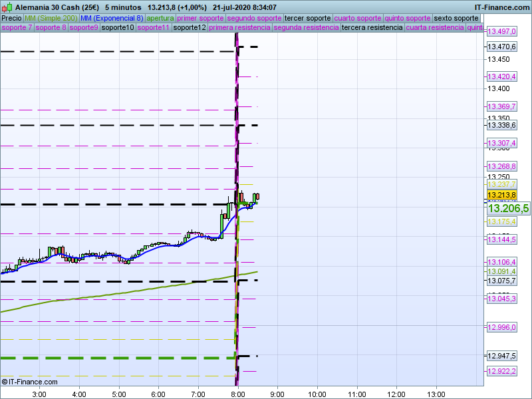Select the apertura indicator label

[160, 18]
